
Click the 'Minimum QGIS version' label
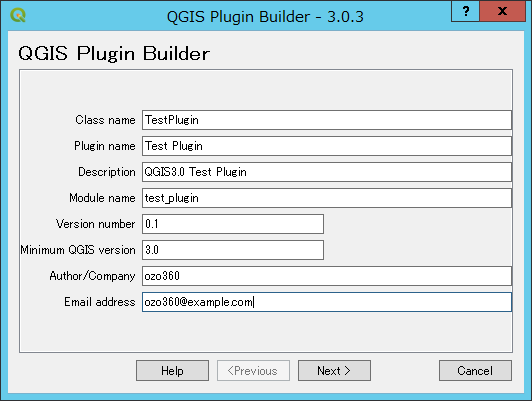point(78,250)
